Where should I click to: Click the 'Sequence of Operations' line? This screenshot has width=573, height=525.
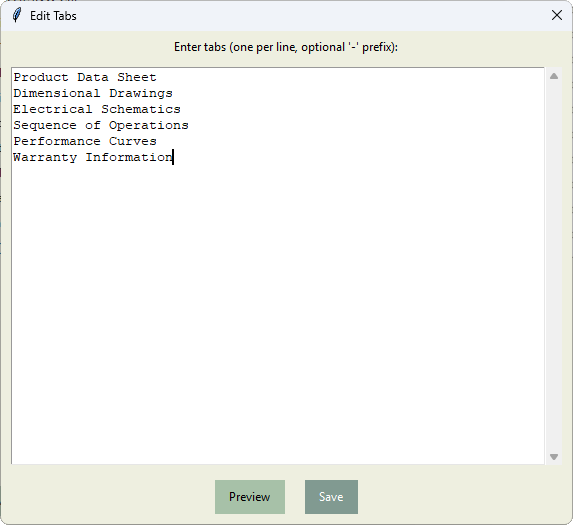[101, 125]
